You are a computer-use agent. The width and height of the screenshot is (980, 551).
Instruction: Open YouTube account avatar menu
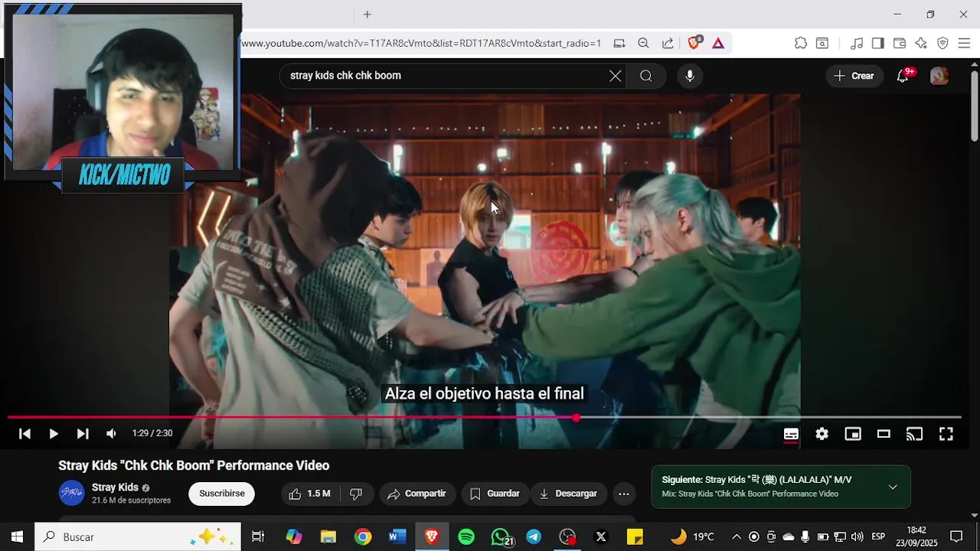[x=939, y=76]
